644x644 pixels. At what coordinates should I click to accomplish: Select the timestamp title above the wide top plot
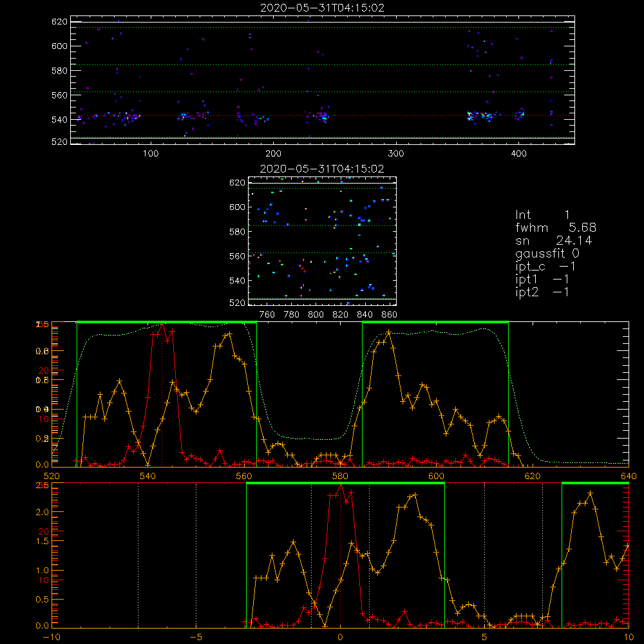click(322, 8)
